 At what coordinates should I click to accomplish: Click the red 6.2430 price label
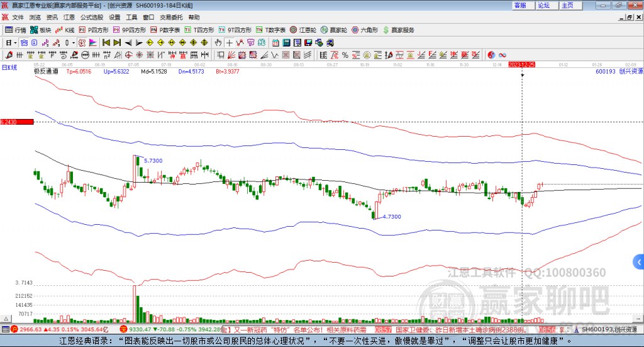16,122
